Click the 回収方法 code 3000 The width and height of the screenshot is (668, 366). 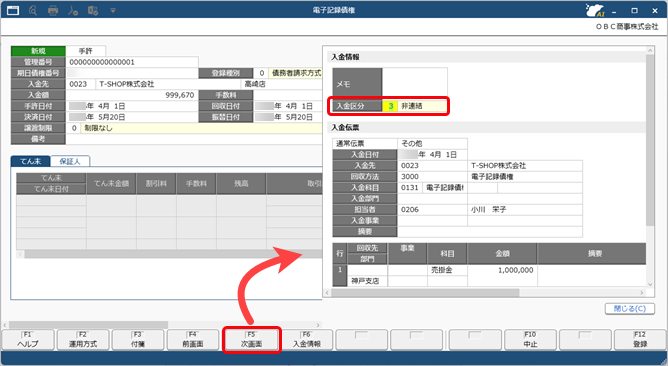pos(432,176)
